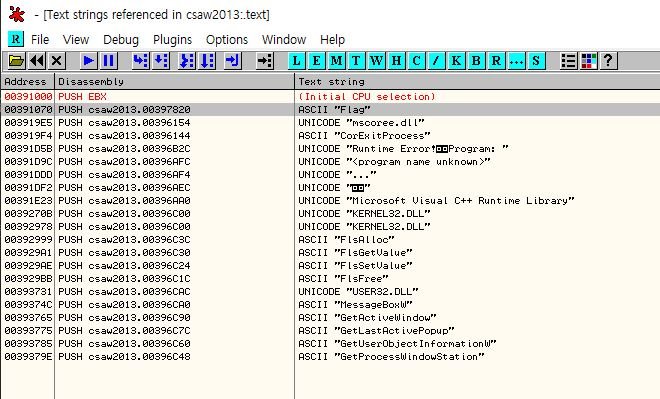The height and width of the screenshot is (399, 660).
Task: Open the File menu
Action: [40, 40]
